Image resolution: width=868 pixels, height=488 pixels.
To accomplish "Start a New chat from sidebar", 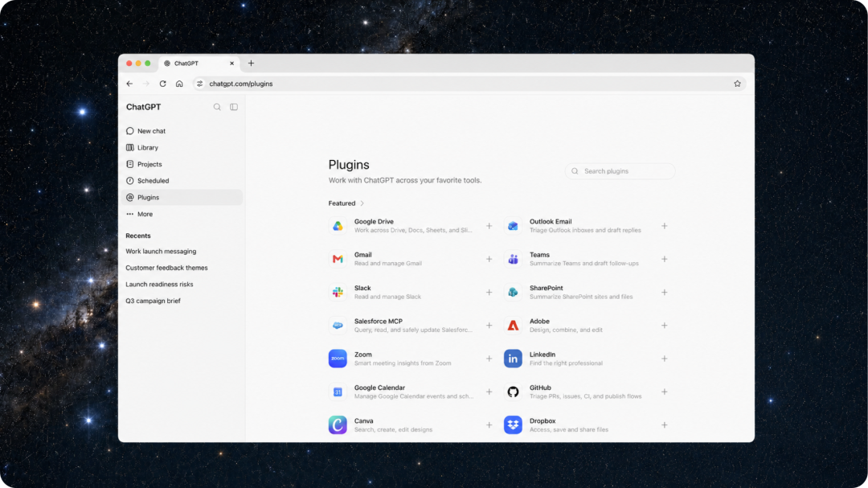I will pyautogui.click(x=182, y=131).
